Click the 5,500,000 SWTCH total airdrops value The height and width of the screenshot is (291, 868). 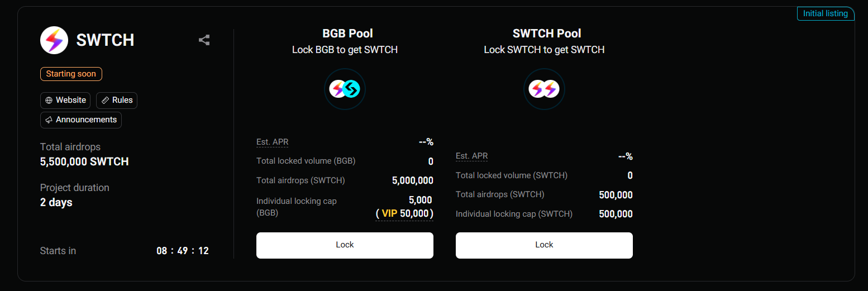(84, 162)
